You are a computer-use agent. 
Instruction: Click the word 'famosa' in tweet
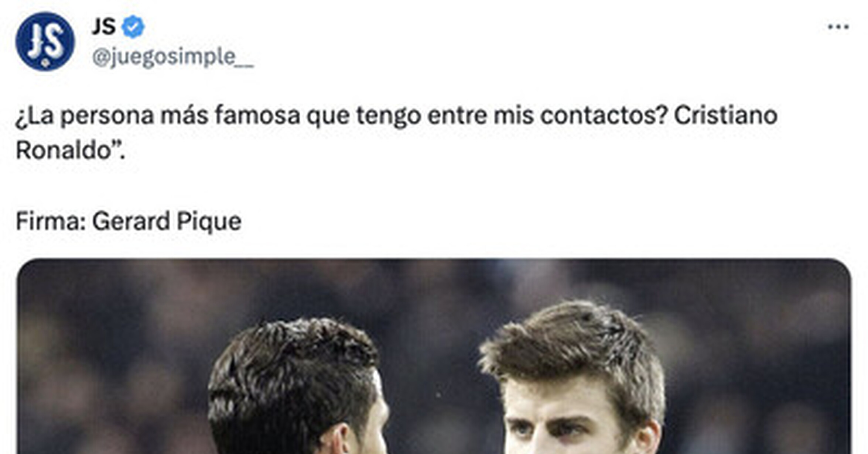pos(257,115)
